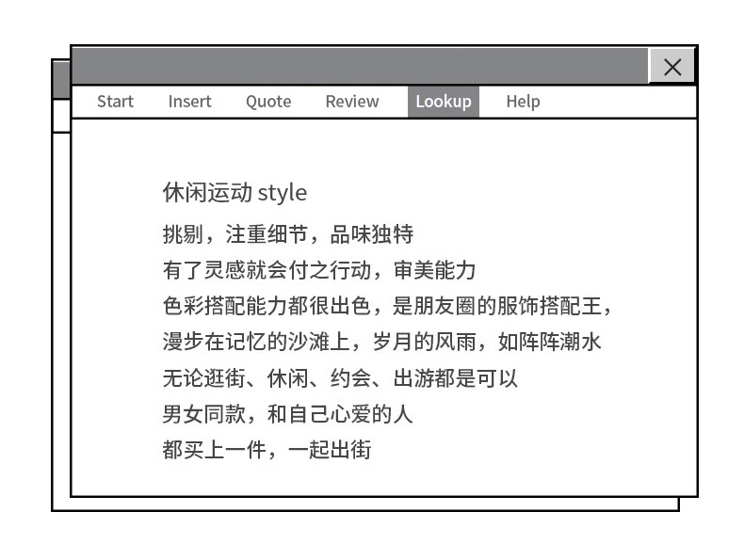Click the line 有了灵感就会付之行动，审美能力

point(319,270)
